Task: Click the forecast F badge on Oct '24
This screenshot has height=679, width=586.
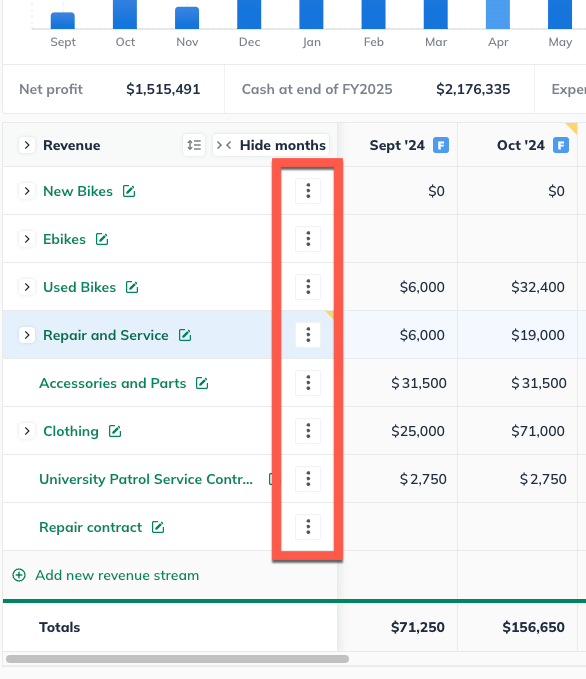Action: click(x=561, y=145)
